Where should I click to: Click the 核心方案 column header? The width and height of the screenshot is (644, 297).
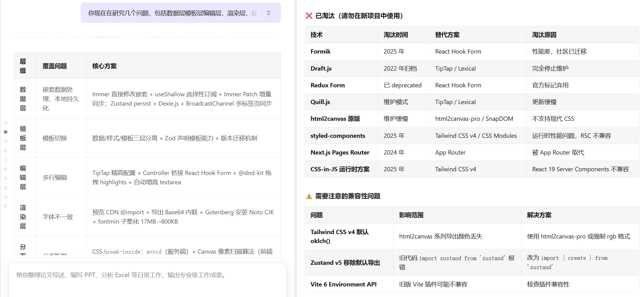tap(104, 66)
